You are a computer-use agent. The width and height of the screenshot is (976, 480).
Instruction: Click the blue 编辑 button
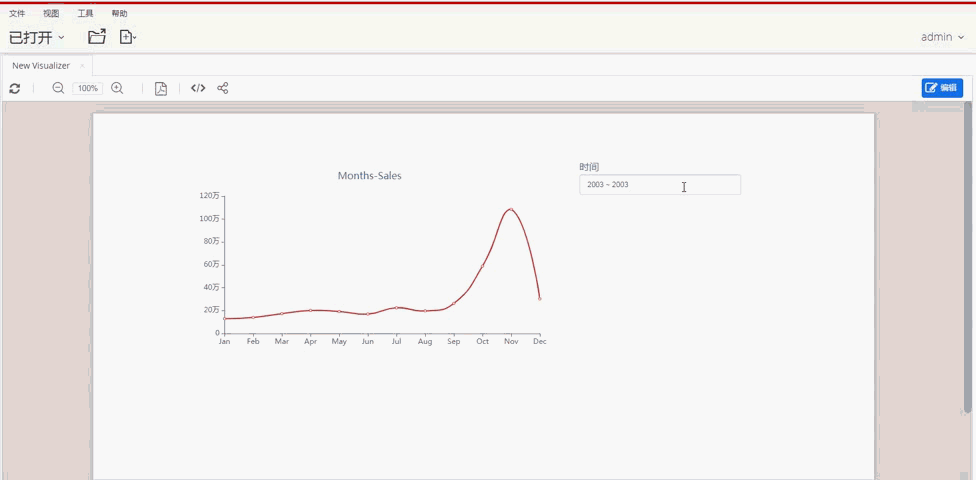tap(942, 88)
